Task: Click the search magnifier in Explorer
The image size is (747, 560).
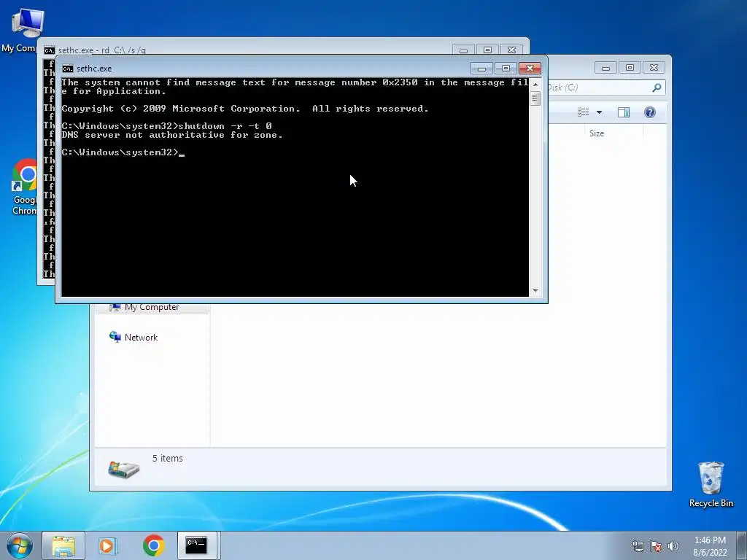Action: (x=657, y=87)
